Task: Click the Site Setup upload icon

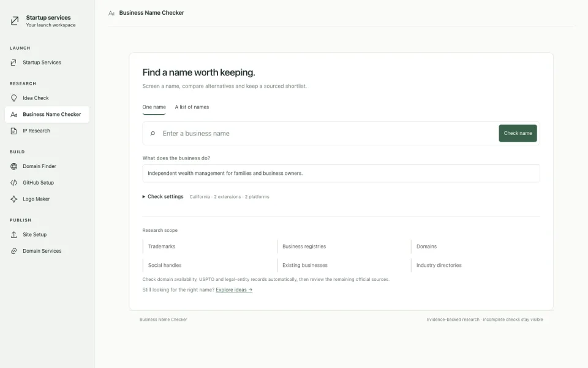Action: [x=13, y=235]
